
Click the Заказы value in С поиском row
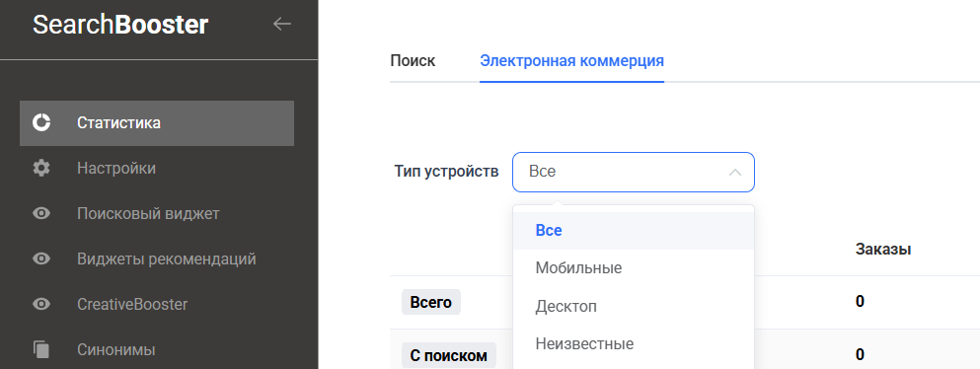860,354
